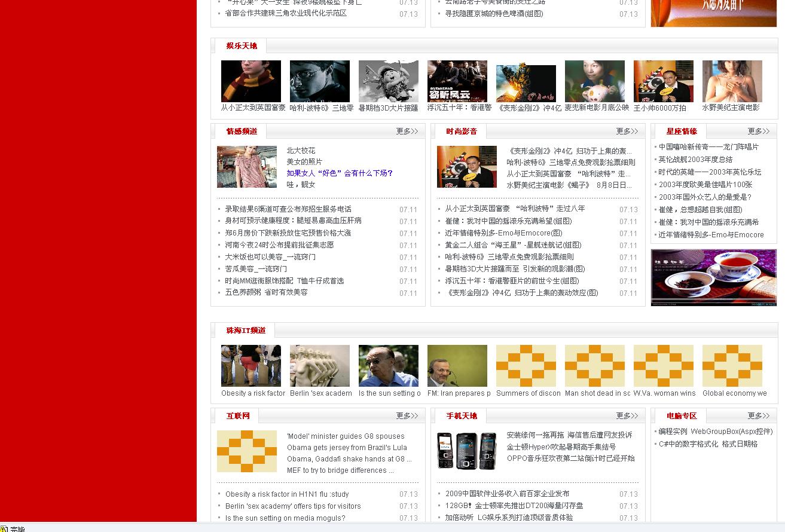Open link Berlin 'sex academy' offers tips for visitors
Screen dimensions: 785x532
pos(293,506)
